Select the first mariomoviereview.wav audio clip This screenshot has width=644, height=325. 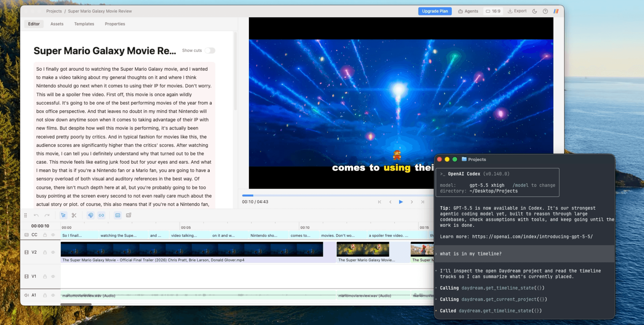198,295
